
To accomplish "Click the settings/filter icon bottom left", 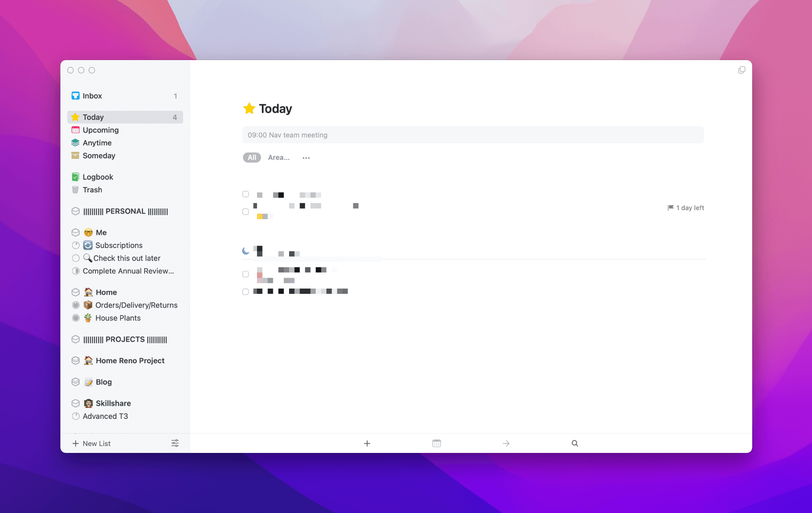I will pyautogui.click(x=175, y=443).
